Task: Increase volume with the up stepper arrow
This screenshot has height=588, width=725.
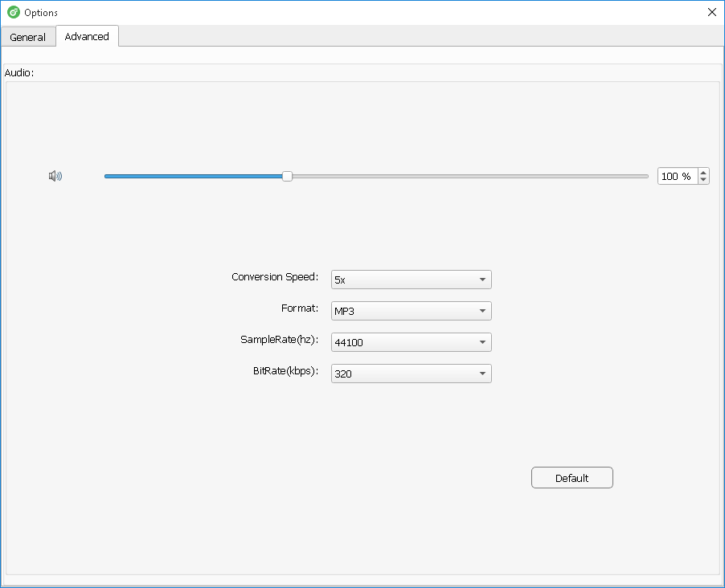Action: coord(703,173)
